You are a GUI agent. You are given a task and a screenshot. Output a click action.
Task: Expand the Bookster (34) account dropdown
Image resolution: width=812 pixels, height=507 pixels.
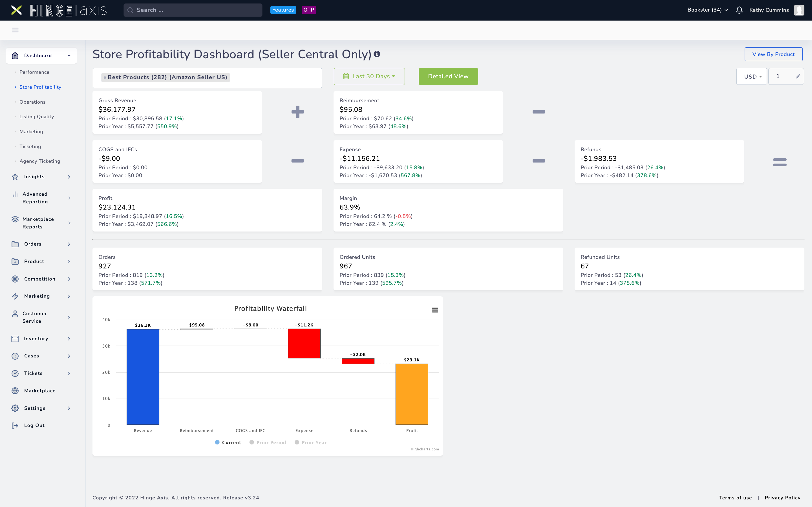pos(707,10)
